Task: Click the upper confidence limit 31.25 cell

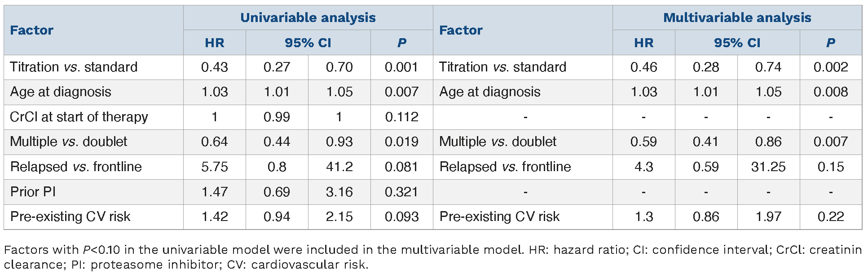Action: point(768,167)
